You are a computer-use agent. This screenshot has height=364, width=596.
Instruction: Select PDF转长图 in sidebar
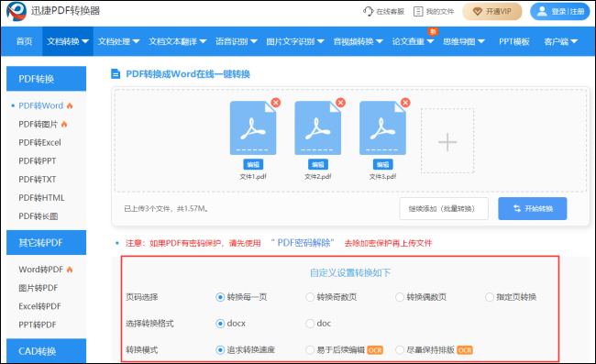click(x=38, y=216)
